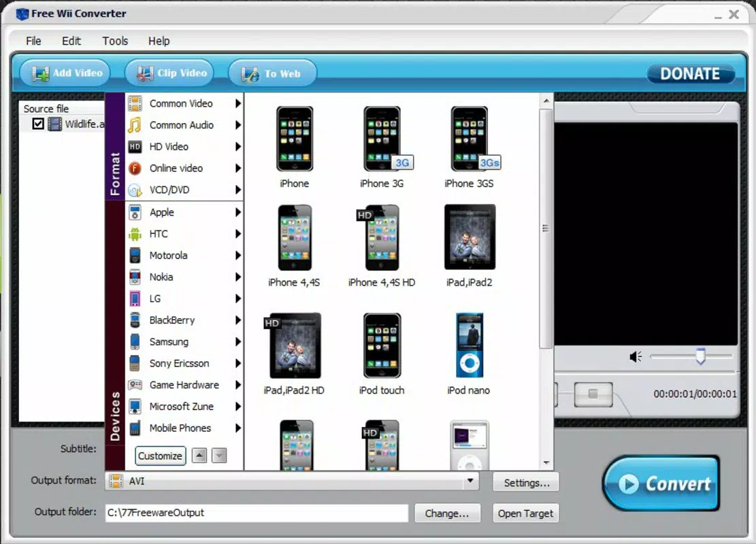Move category list up with arrow button
The image size is (756, 544).
click(199, 456)
